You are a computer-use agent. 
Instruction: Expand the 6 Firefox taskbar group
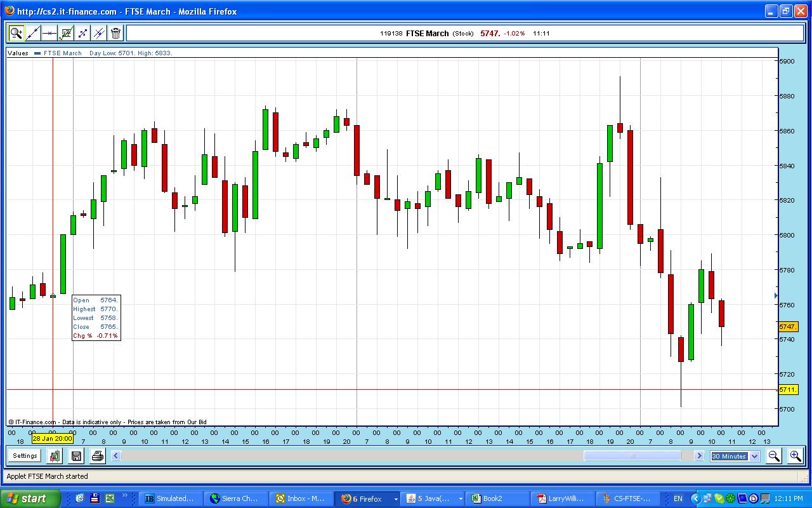(x=368, y=498)
